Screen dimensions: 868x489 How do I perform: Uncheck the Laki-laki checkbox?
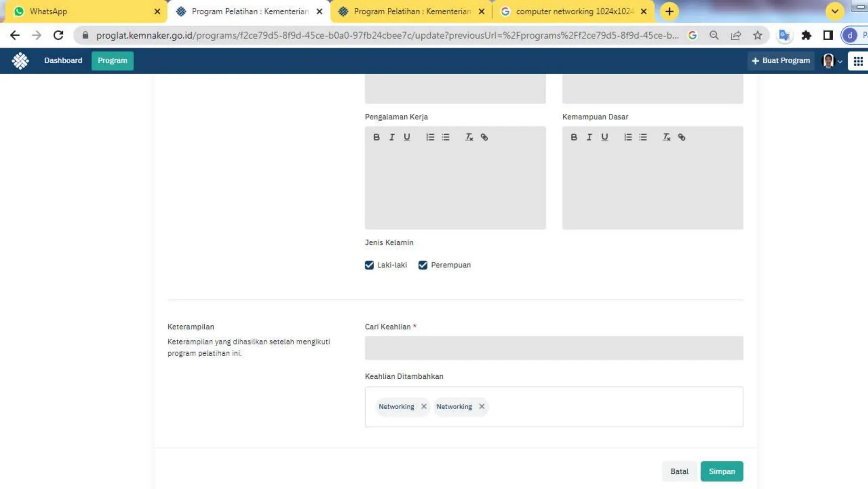369,265
